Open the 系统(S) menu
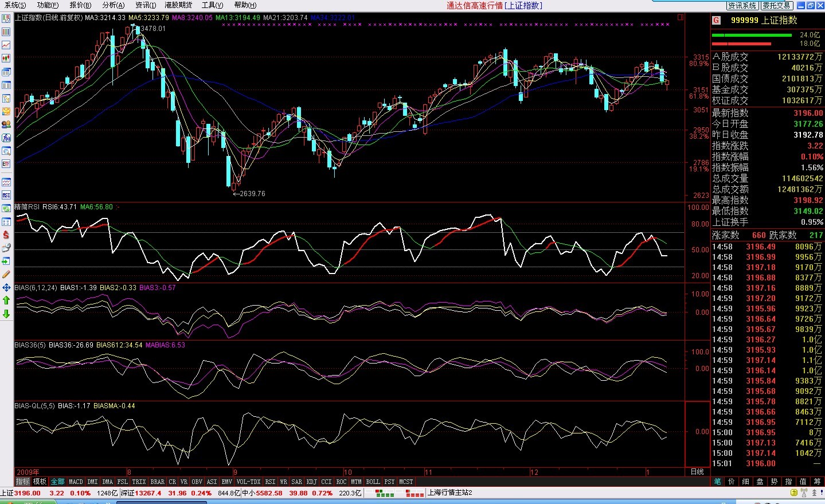825x504 pixels. click(15, 5)
